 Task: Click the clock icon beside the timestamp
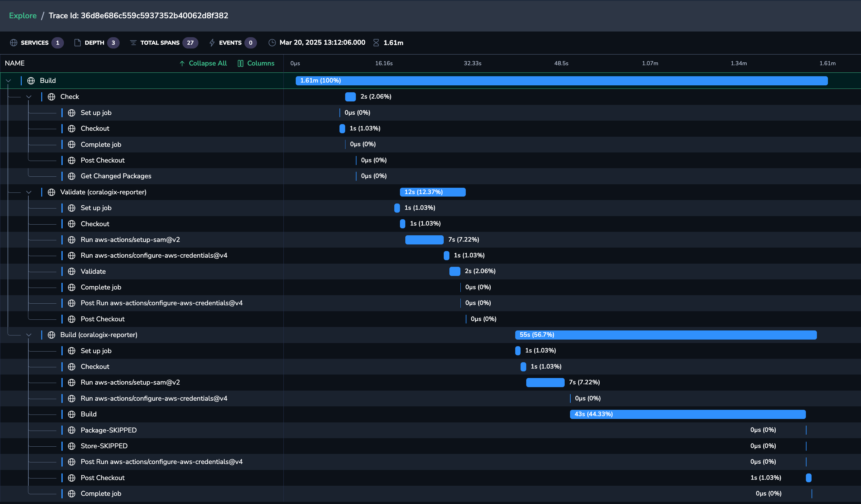[x=272, y=43]
